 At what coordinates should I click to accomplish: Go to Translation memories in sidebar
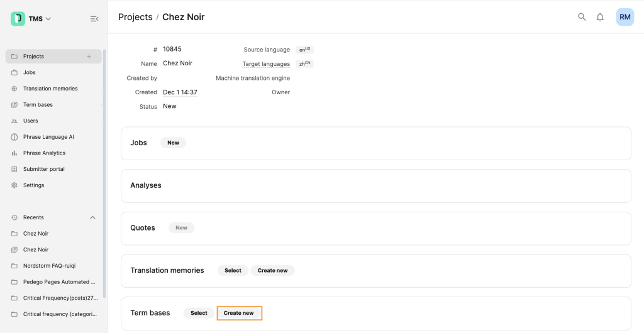[x=50, y=89]
